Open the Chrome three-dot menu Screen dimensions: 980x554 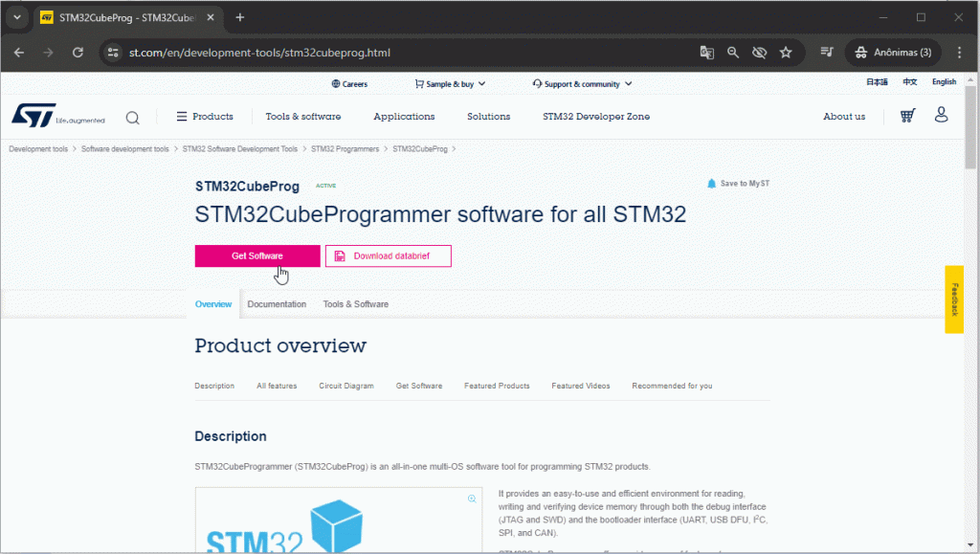959,53
